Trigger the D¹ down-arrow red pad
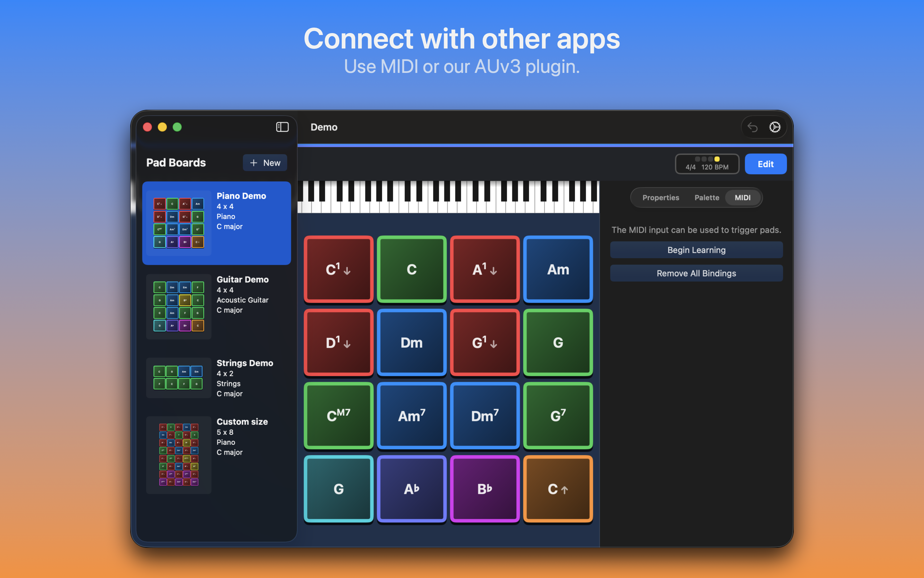 338,343
